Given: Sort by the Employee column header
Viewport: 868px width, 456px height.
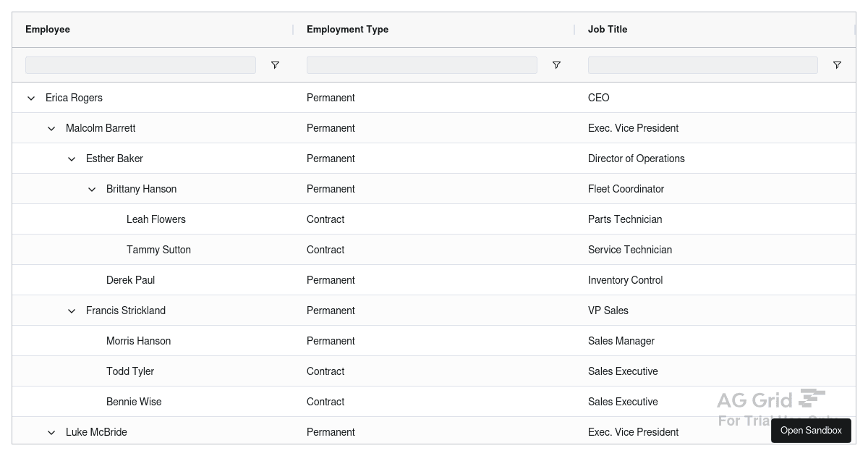Looking at the screenshot, I should 48,29.
